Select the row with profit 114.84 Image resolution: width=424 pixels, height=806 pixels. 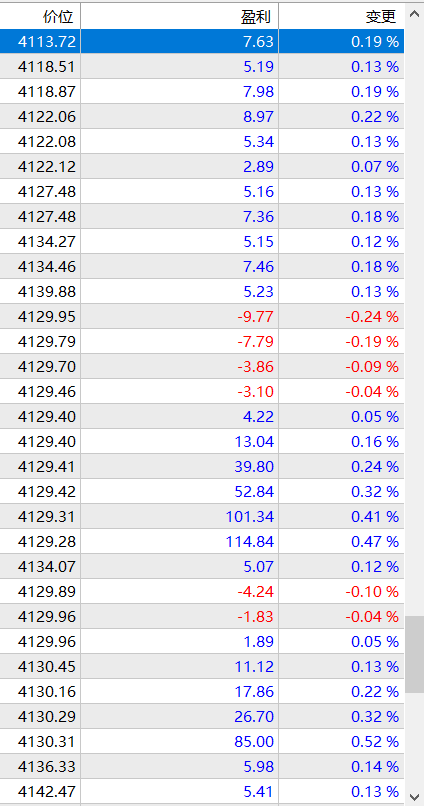click(x=202, y=541)
